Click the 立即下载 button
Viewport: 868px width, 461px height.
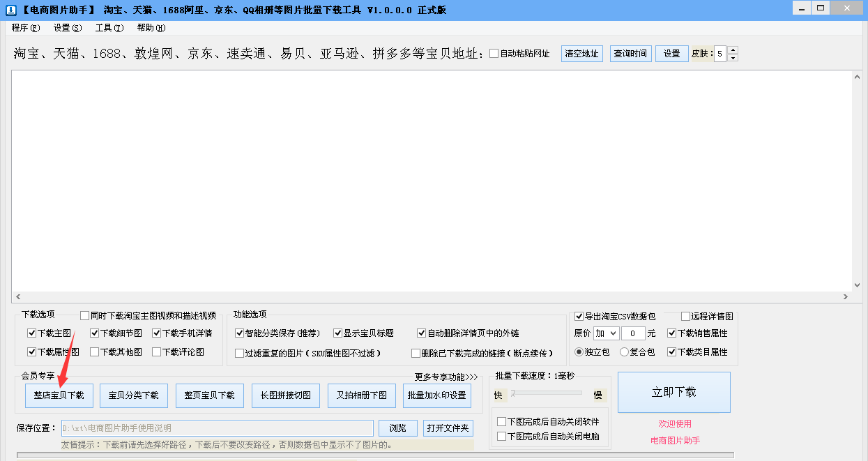[673, 392]
